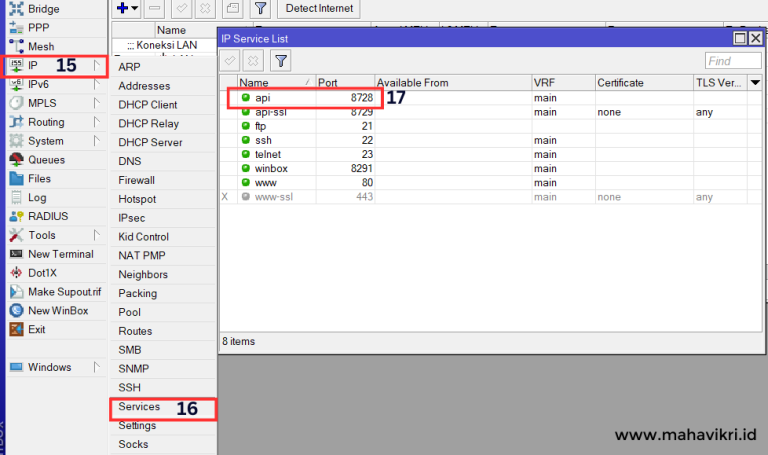Click the enable checkmark icon in IP Service List

(x=230, y=61)
